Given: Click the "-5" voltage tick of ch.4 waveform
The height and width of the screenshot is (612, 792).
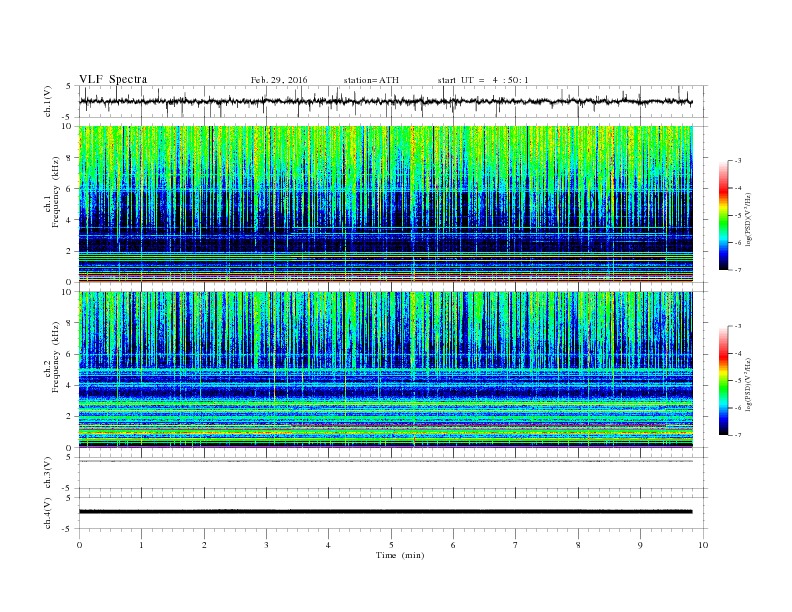Looking at the screenshot, I should click(67, 529).
